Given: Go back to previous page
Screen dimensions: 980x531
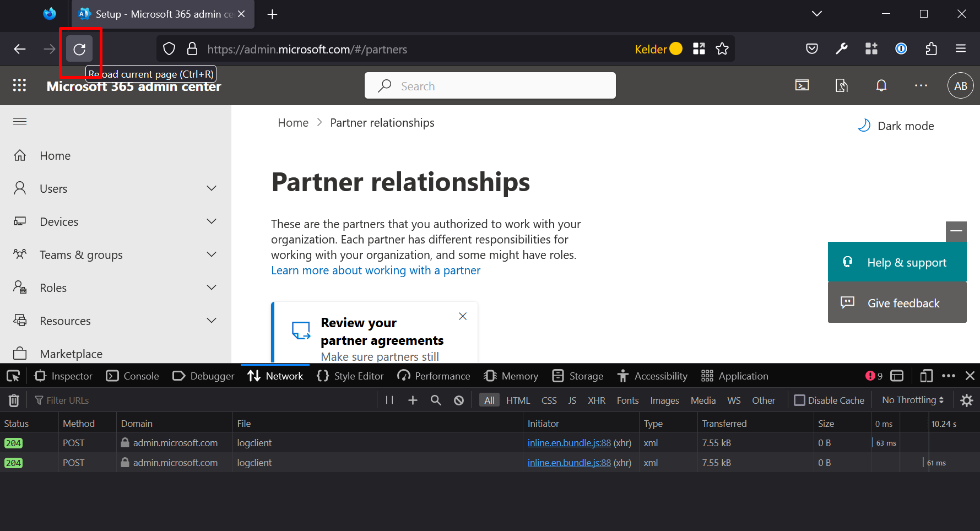Looking at the screenshot, I should (20, 49).
